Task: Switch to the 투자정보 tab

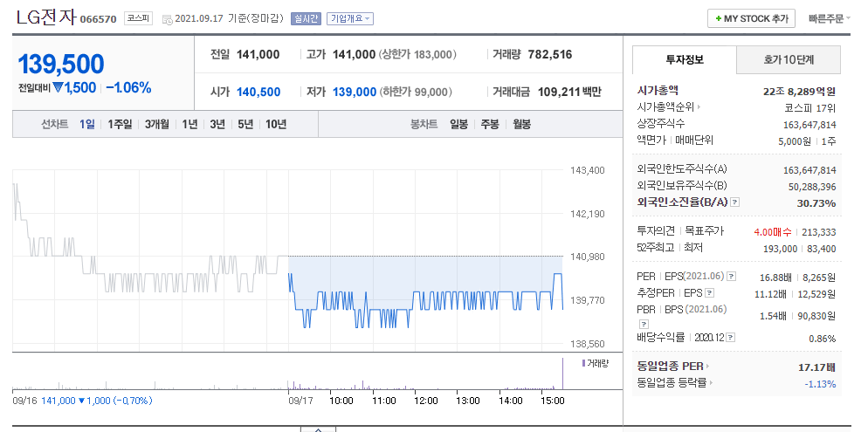Action: click(685, 59)
